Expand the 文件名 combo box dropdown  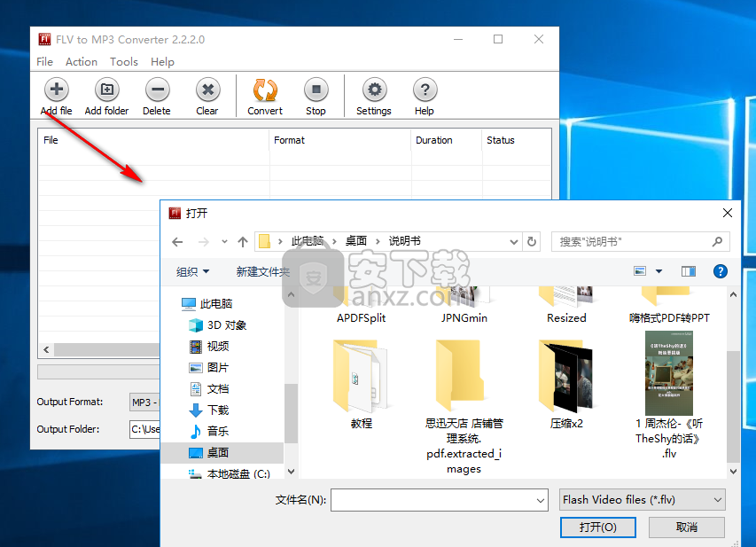(541, 500)
